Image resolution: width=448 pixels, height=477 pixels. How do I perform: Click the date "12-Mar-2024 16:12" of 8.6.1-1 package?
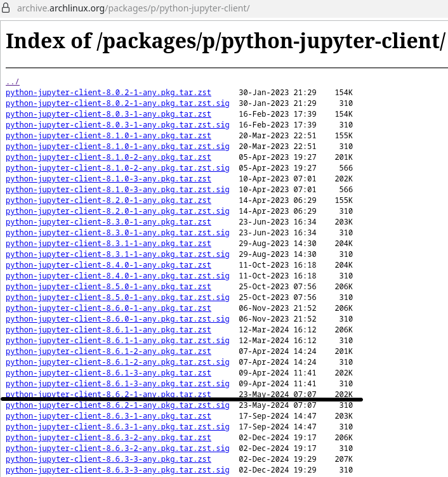(277, 330)
